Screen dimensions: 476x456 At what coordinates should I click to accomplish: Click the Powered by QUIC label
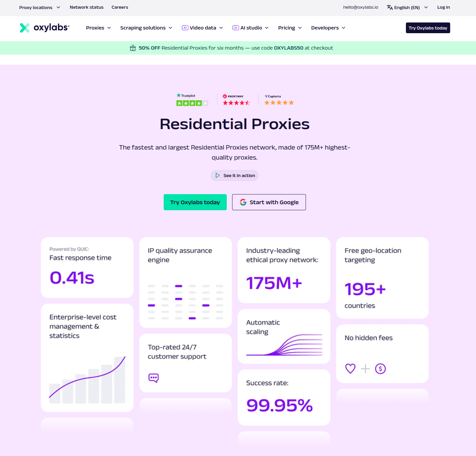point(69,249)
